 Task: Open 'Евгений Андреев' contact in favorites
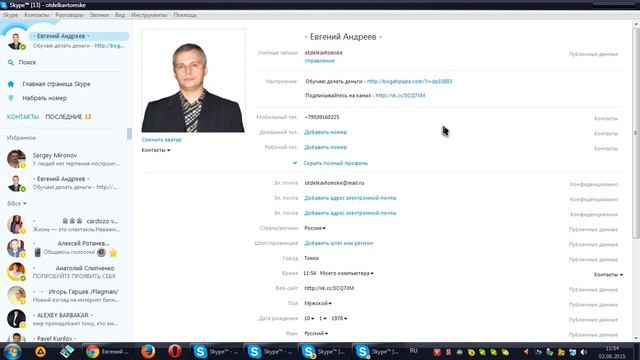(x=66, y=182)
